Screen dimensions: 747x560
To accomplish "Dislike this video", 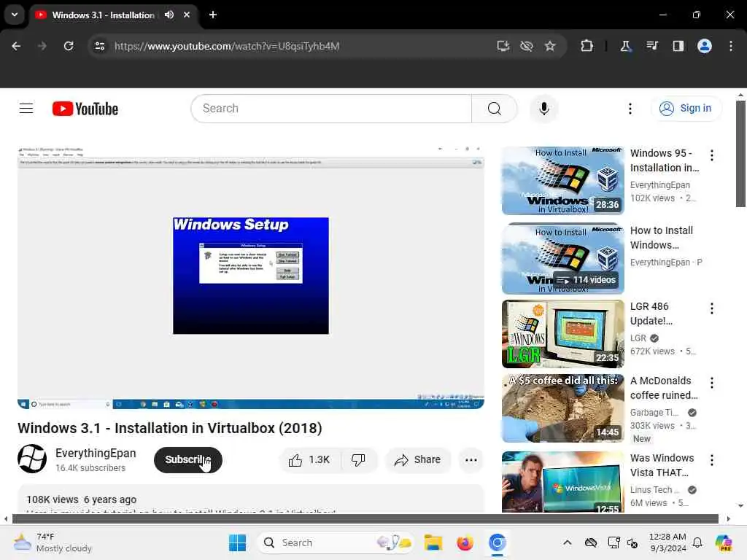I will tap(358, 460).
